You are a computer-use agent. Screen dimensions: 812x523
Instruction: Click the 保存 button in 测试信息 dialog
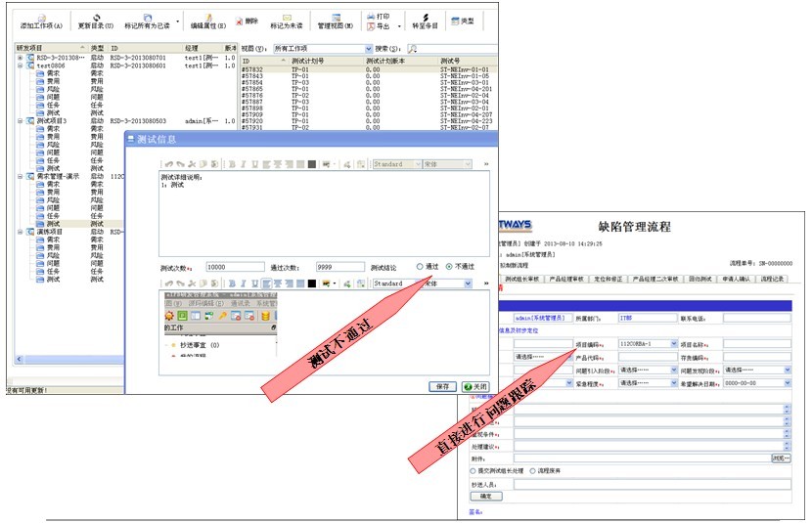click(442, 387)
